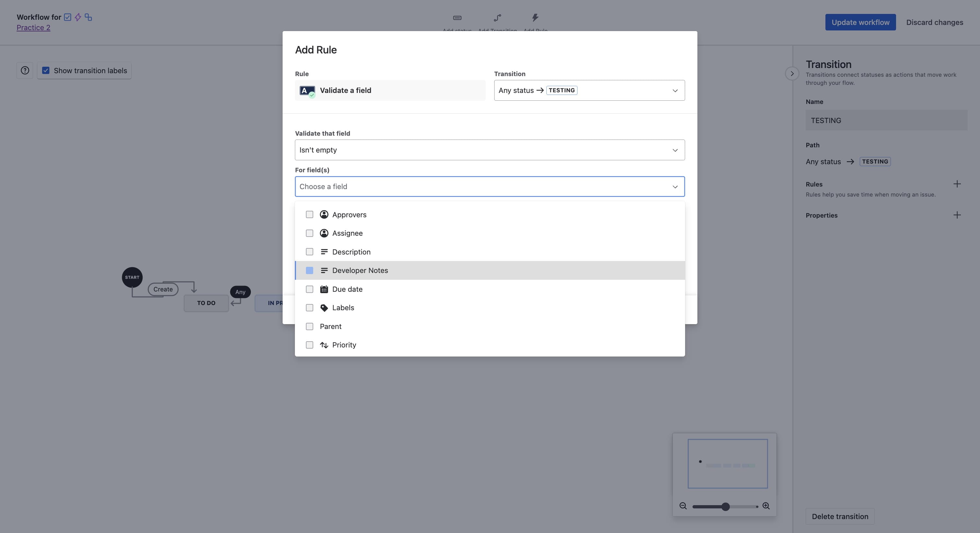Click the Add Rule lightning icon
This screenshot has height=533, width=980.
pos(535,17)
